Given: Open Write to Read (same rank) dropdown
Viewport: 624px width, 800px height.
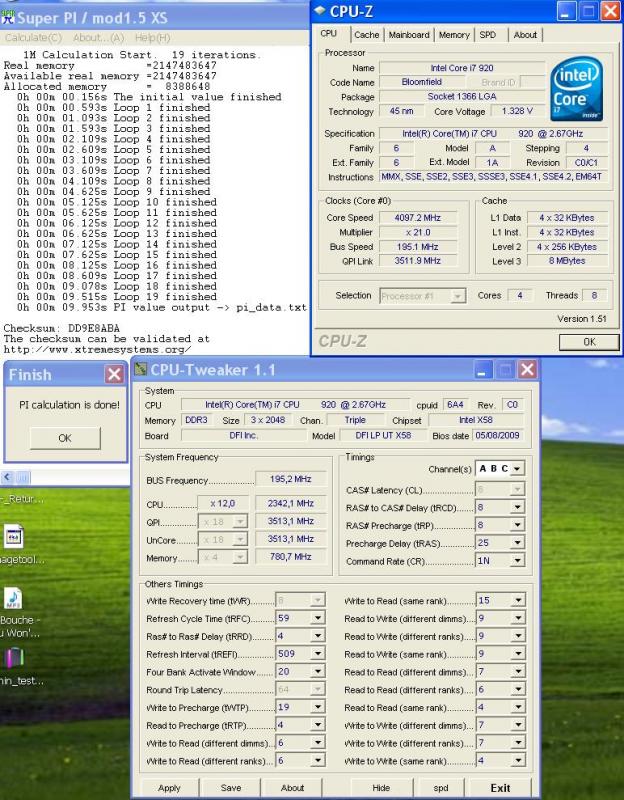Looking at the screenshot, I should point(518,601).
